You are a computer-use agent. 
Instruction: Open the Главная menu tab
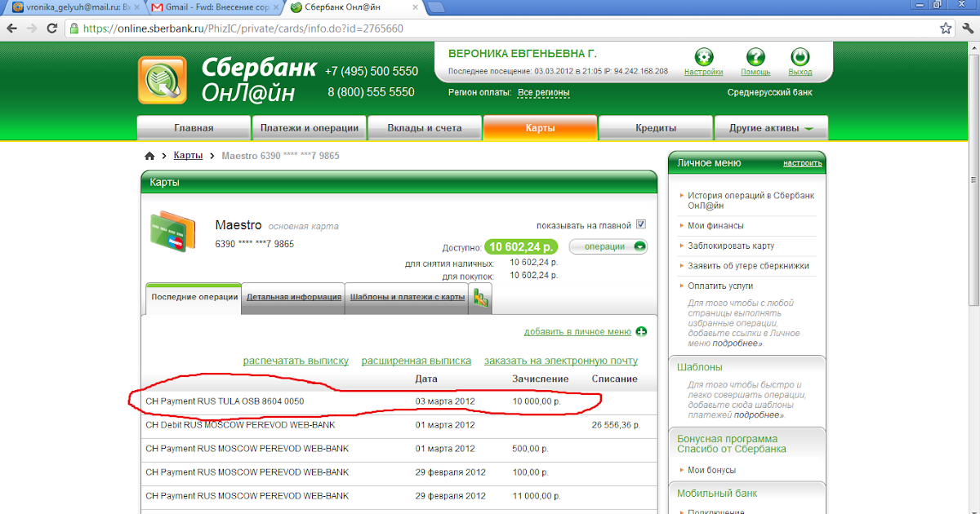(x=194, y=128)
